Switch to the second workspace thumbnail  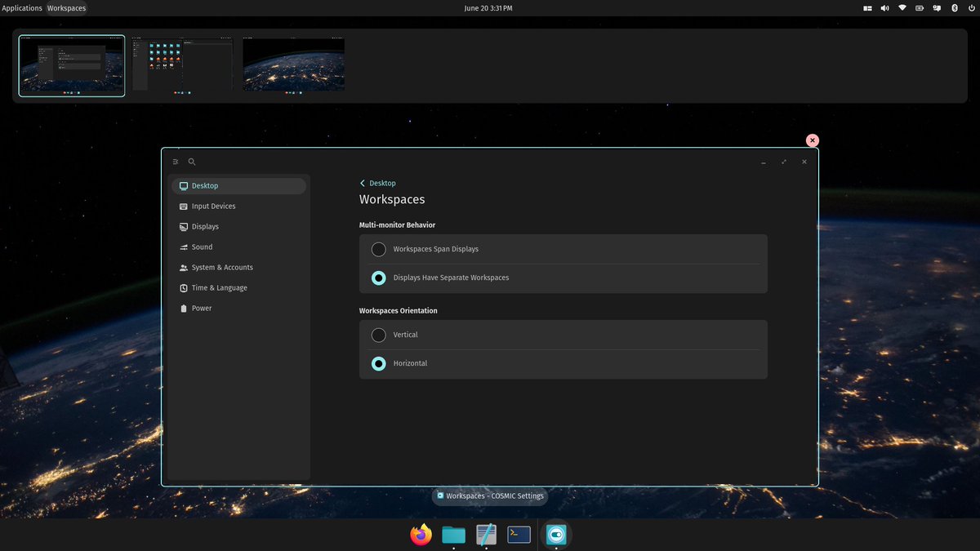pyautogui.click(x=182, y=65)
